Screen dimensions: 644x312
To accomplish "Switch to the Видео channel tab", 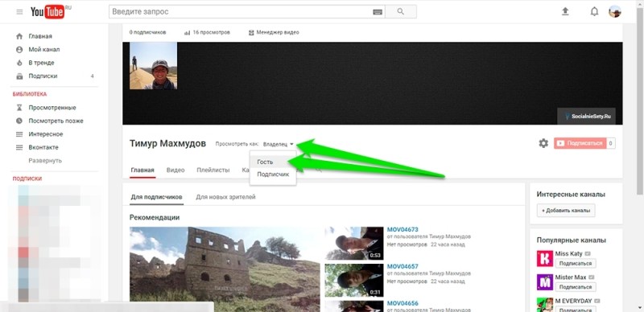I will 175,170.
